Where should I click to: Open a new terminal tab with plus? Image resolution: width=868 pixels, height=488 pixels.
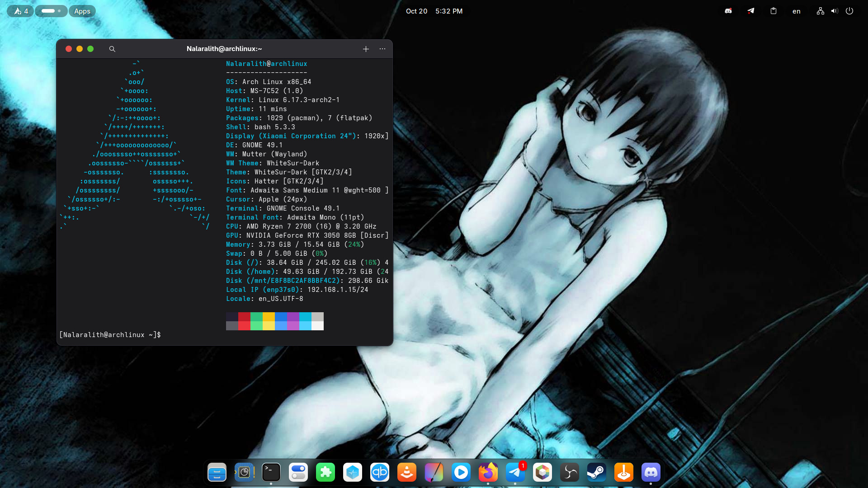click(x=366, y=49)
